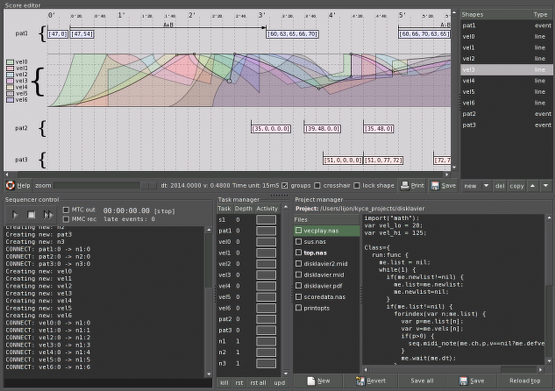Viewport: 555px width, 391px height.
Task: Click the [39,48,0,0] event in pat2
Action: pyautogui.click(x=322, y=128)
